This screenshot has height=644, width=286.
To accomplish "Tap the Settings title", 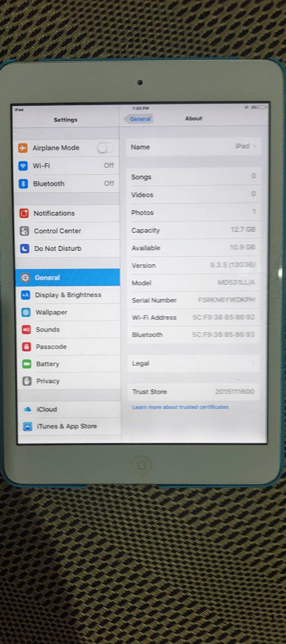I will [x=65, y=120].
